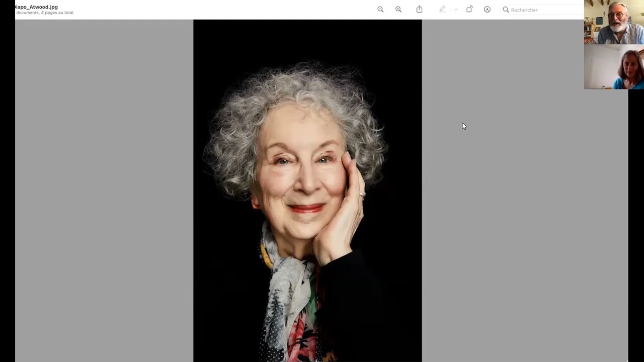Select the Diapo_Atwood.jpg window title
The width and height of the screenshot is (644, 362).
(x=36, y=7)
